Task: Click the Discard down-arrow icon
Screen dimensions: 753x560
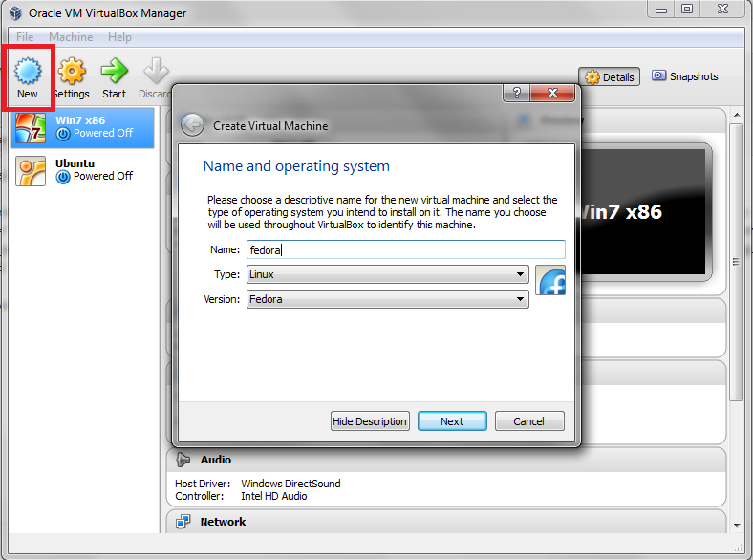Action: [x=156, y=71]
